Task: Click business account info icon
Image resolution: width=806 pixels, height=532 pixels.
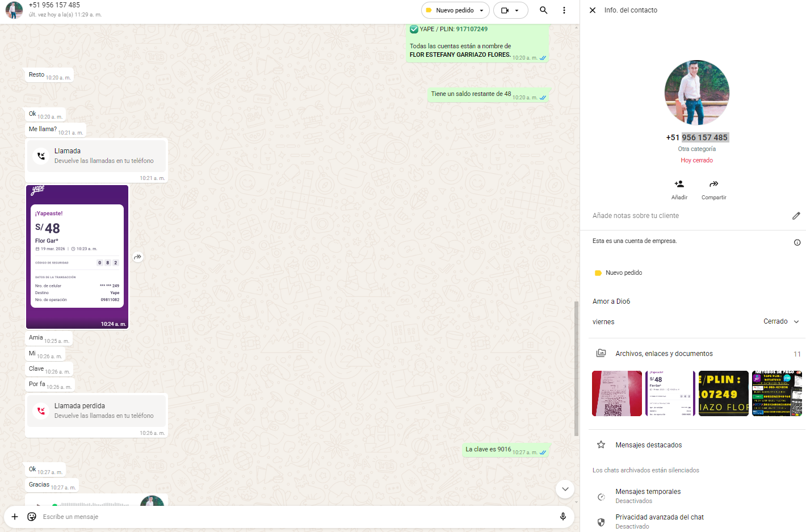Action: click(797, 242)
